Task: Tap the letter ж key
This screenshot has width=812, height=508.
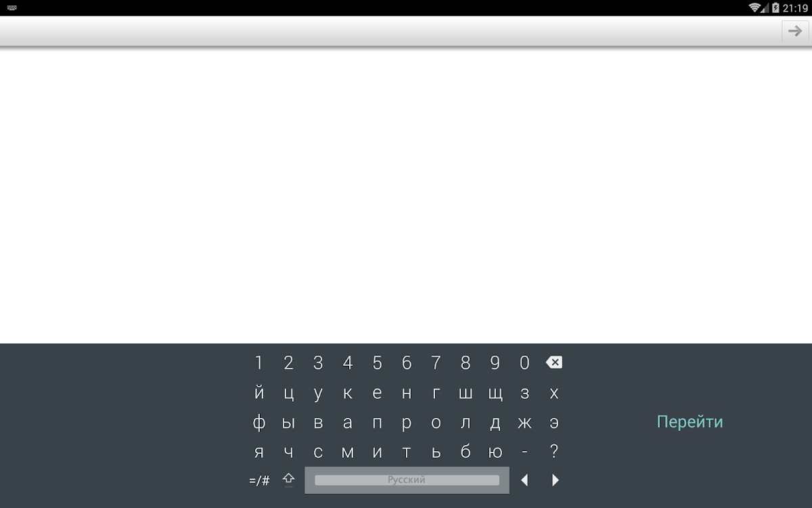Action: 524,423
